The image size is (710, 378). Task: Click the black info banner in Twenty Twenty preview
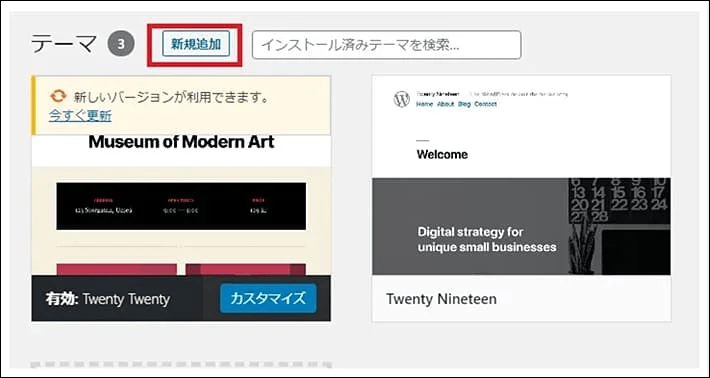coord(181,206)
